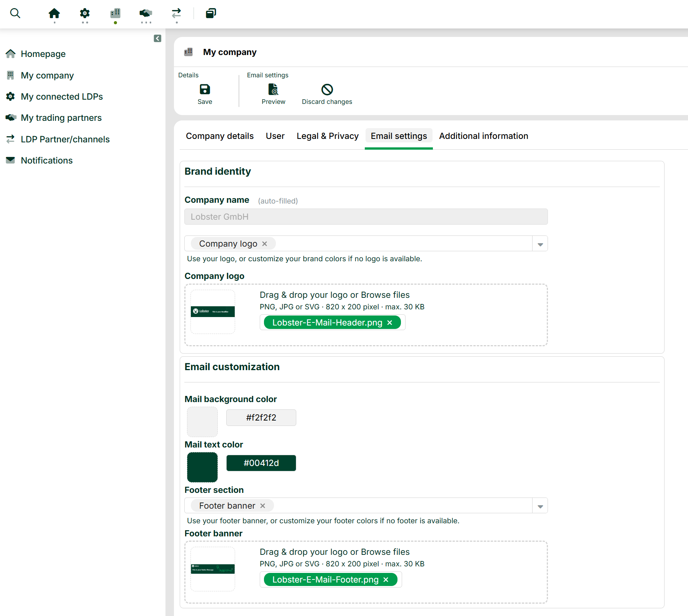The width and height of the screenshot is (688, 616).
Task: Go to home icon in top bar
Action: pos(54,13)
